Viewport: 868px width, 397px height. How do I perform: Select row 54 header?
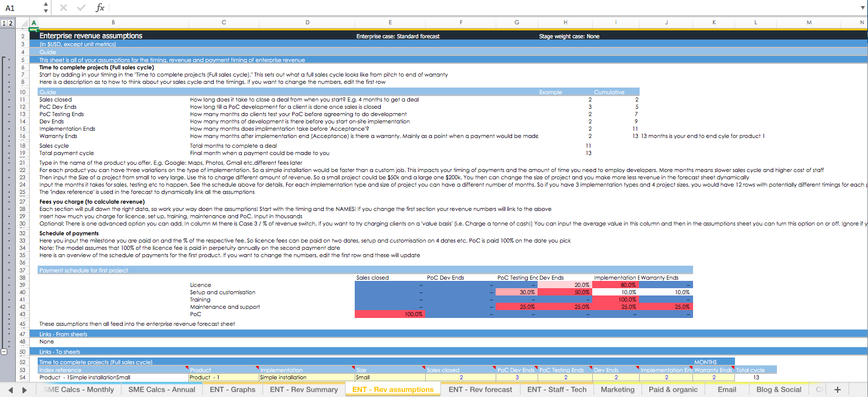[x=22, y=377]
